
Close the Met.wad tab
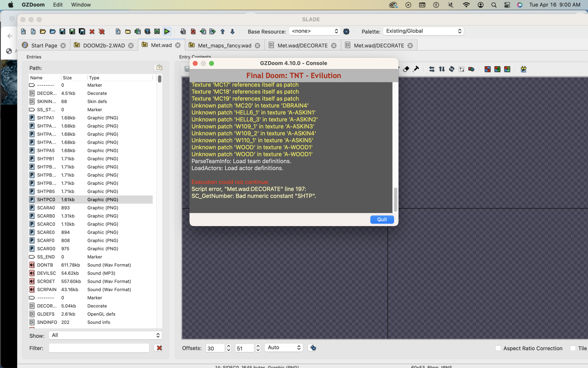(178, 45)
